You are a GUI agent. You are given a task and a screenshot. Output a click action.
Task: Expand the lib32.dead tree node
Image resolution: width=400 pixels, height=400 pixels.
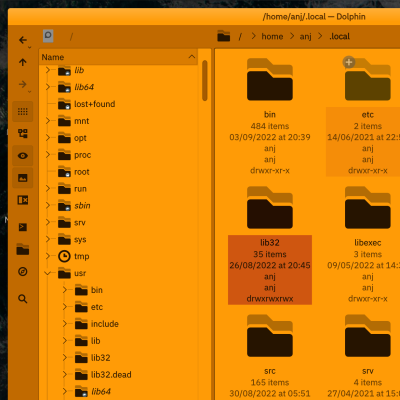(x=65, y=374)
